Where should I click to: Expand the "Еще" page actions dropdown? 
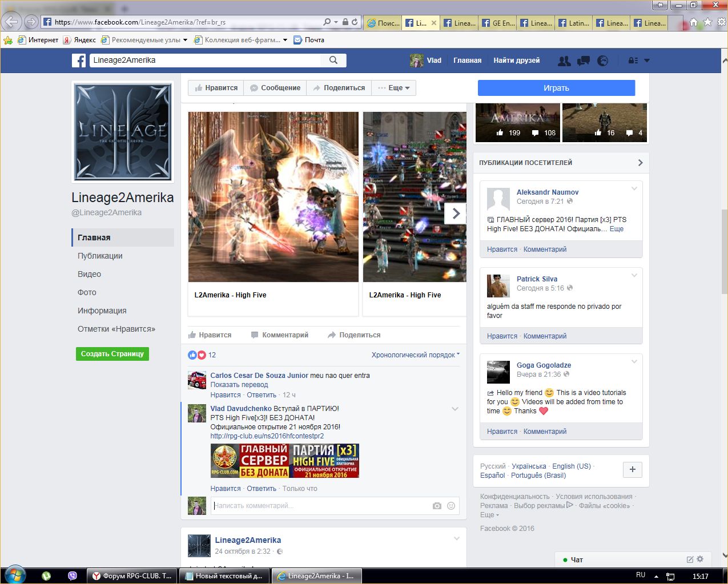[394, 88]
